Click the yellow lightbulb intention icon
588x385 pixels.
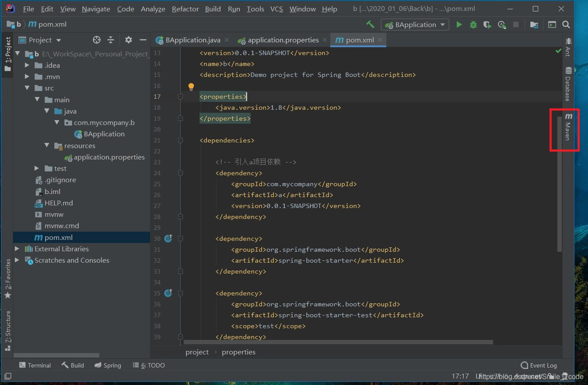coord(191,87)
